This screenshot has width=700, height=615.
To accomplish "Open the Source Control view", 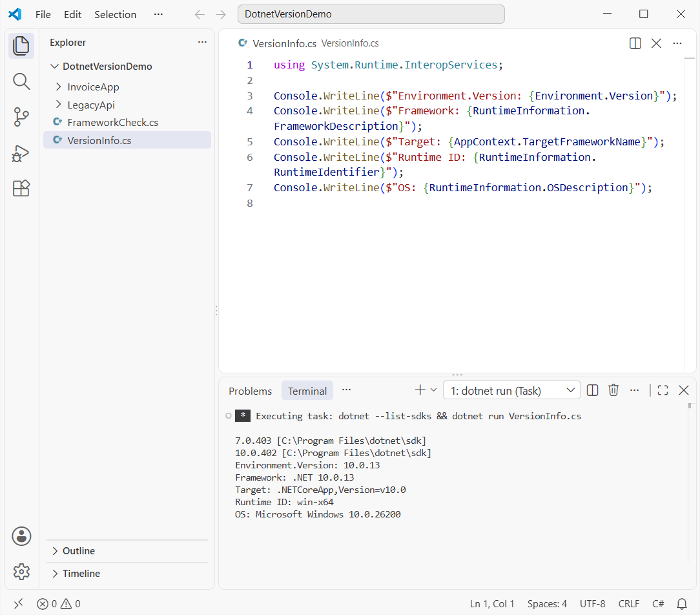I will (21, 117).
